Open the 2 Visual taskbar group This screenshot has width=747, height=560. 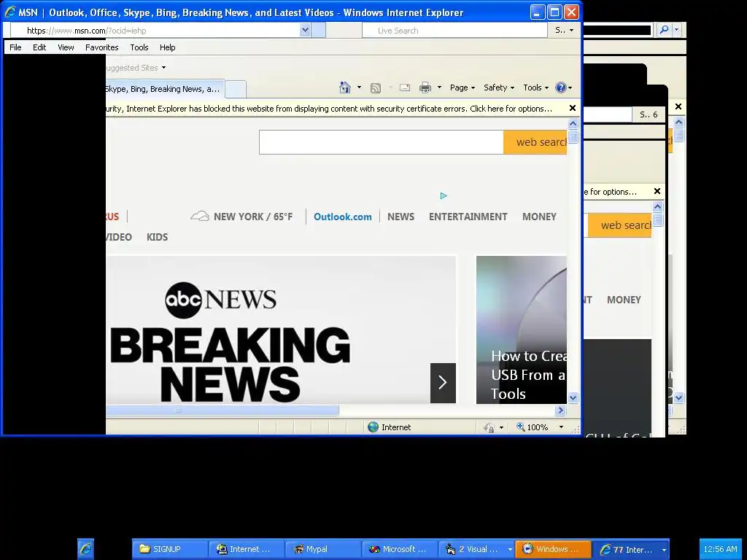coord(477,549)
